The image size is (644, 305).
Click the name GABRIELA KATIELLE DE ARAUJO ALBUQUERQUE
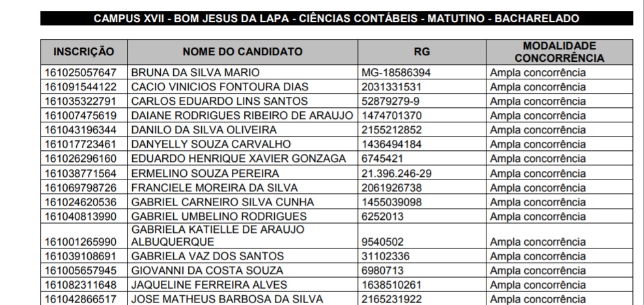[217, 235]
